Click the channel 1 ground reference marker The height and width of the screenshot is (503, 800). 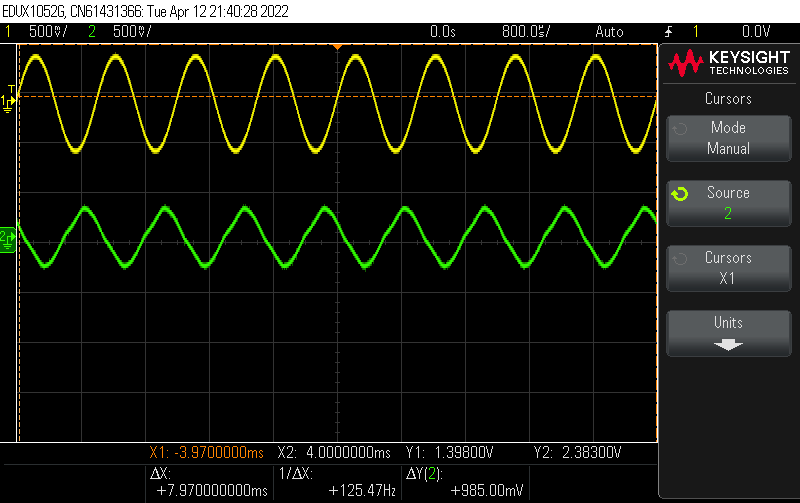(8, 101)
